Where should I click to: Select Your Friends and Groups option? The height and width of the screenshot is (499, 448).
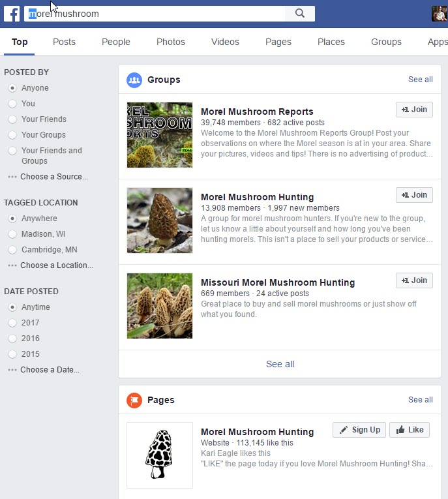[x=12, y=151]
